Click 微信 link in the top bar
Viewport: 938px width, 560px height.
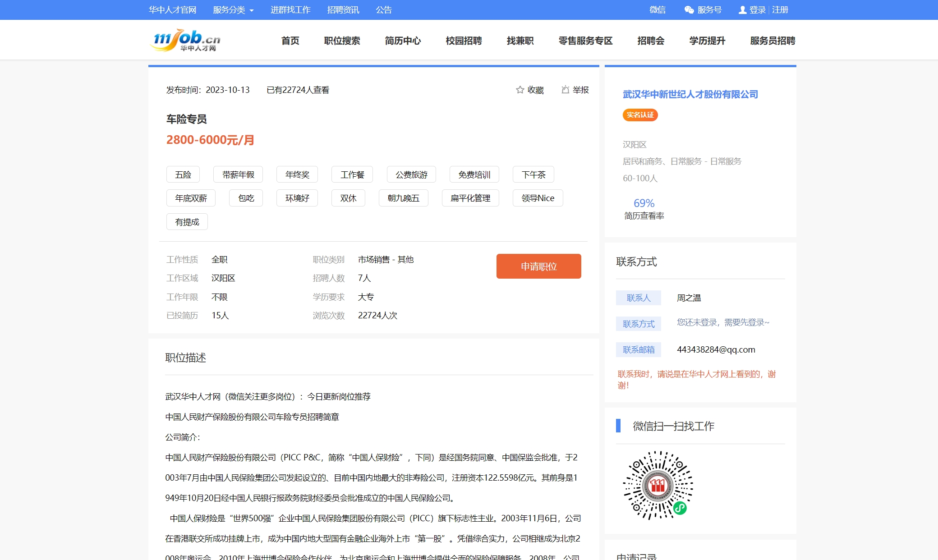coord(658,10)
